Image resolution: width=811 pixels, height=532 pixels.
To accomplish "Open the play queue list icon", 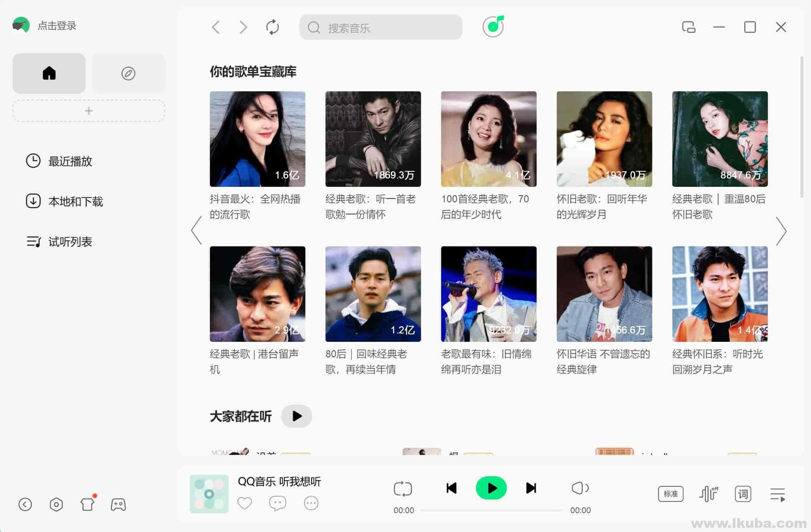I will click(x=777, y=494).
